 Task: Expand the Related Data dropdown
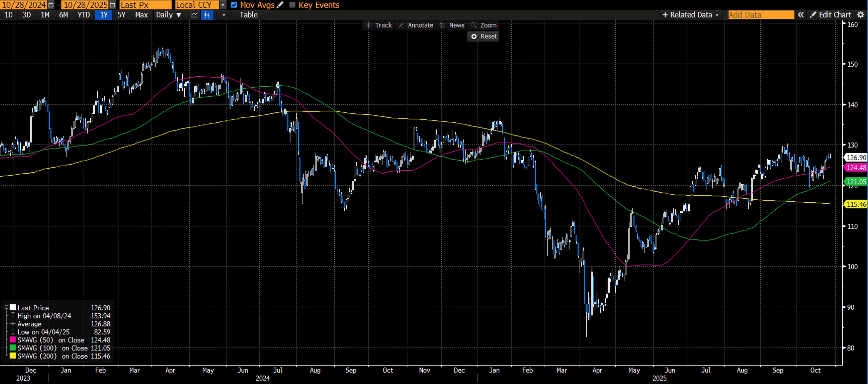coord(690,15)
